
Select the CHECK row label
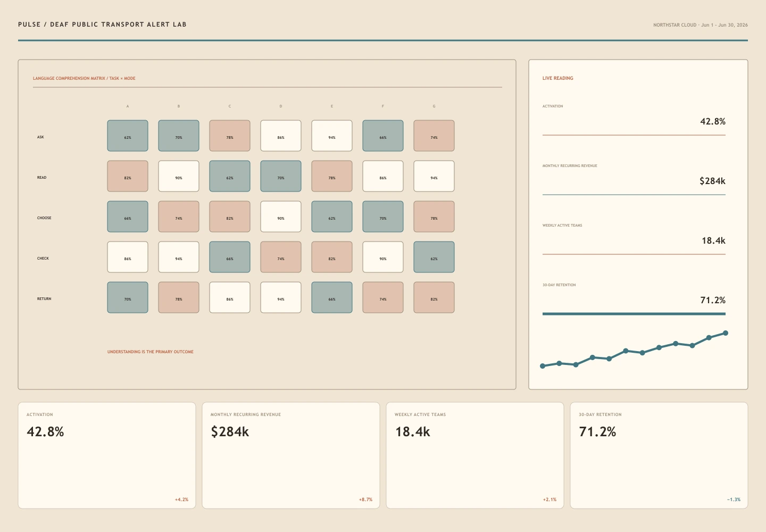point(43,259)
